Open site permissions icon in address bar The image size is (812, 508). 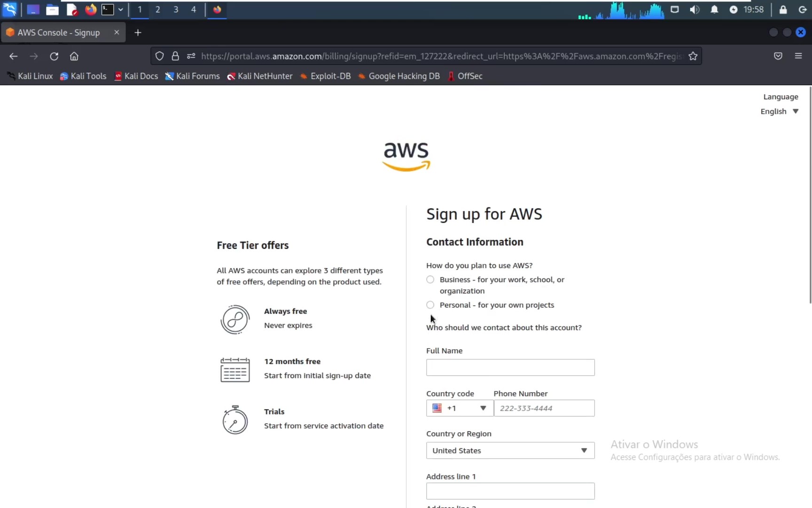click(191, 56)
